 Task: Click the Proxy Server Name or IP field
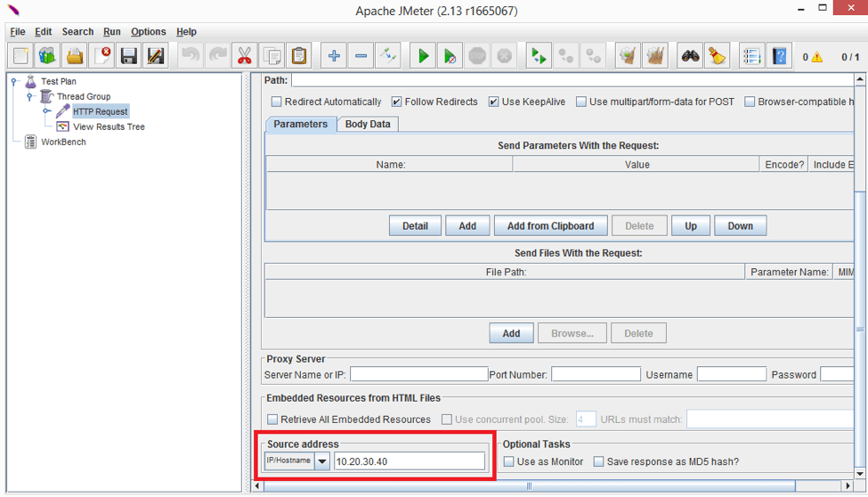pos(418,375)
